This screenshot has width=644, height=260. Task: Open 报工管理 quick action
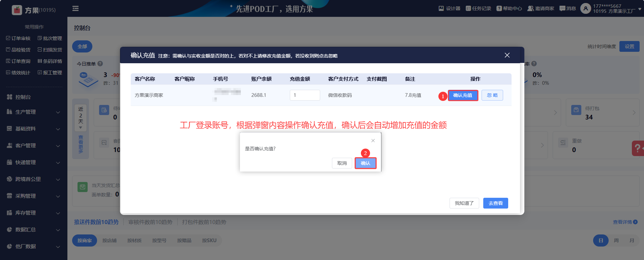point(50,73)
